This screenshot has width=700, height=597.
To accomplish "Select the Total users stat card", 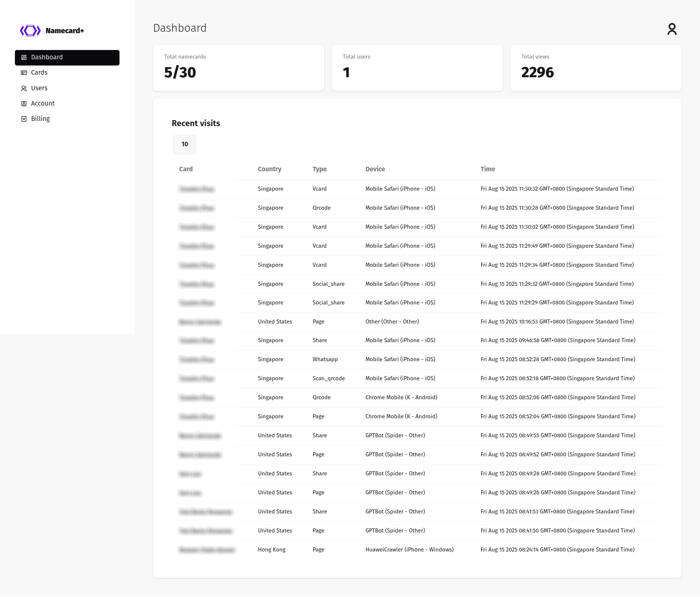I will coord(417,68).
